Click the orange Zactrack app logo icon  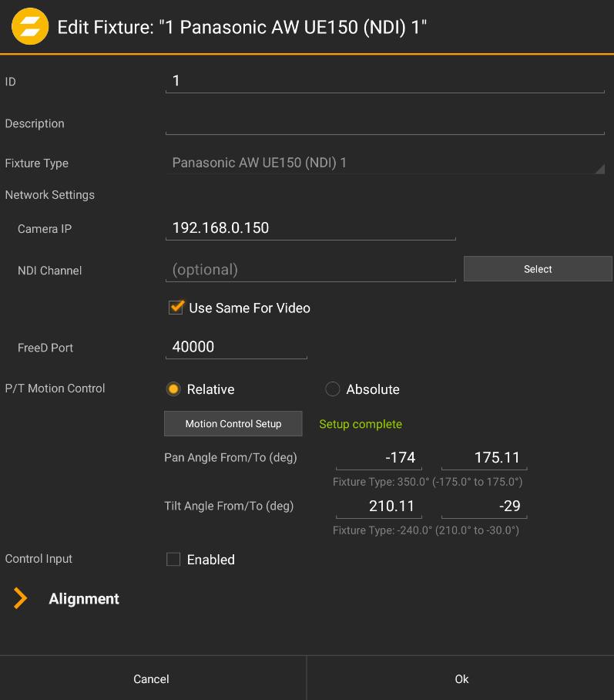pyautogui.click(x=29, y=26)
